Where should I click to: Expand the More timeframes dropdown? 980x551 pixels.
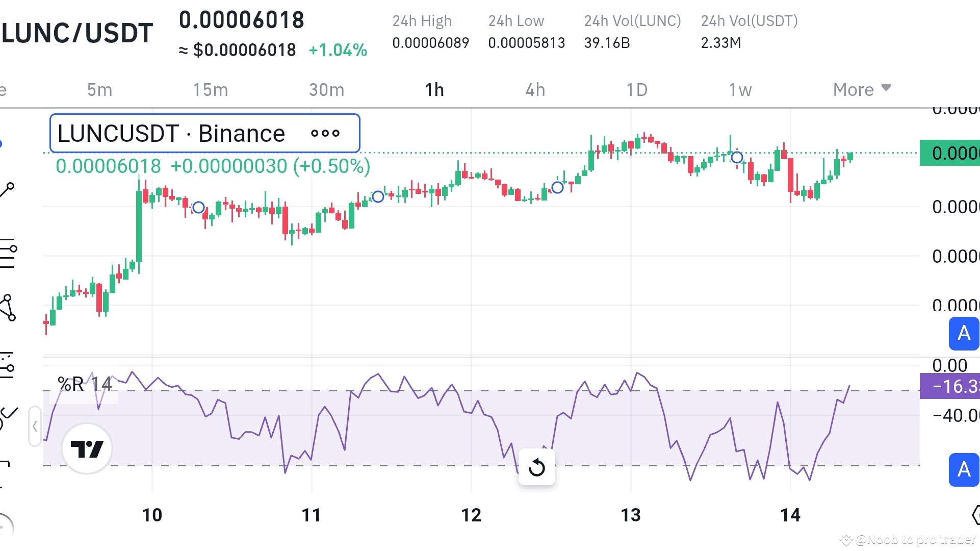pyautogui.click(x=862, y=90)
